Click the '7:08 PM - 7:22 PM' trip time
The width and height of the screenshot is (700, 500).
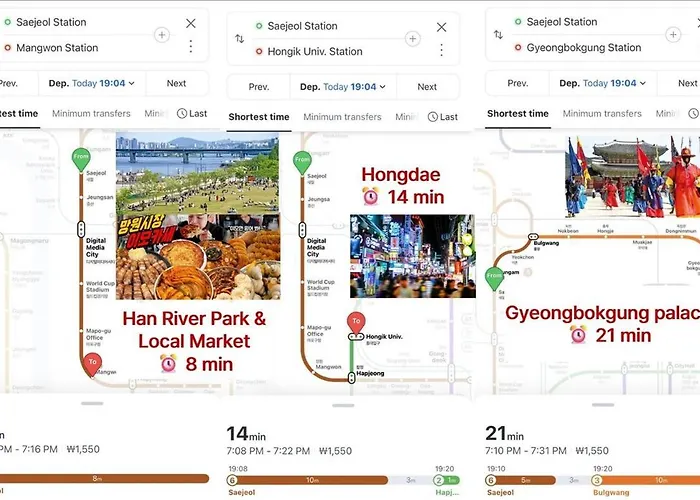[268, 451]
